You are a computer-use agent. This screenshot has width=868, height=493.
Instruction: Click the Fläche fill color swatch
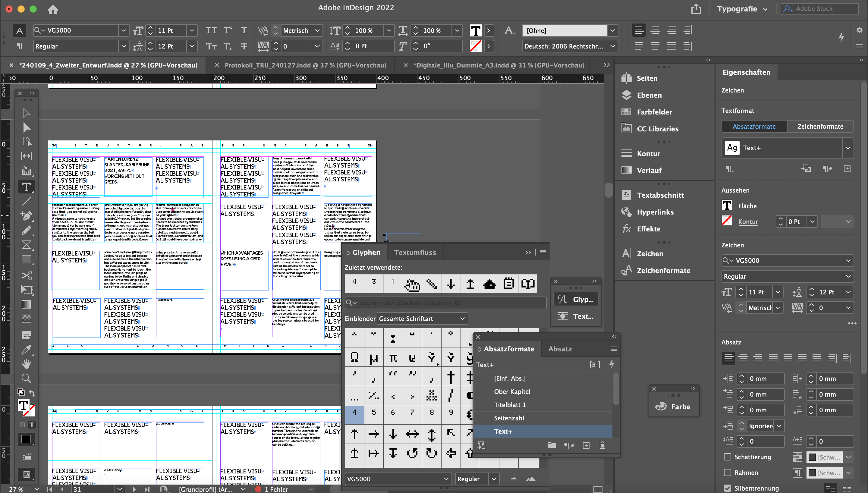pyautogui.click(x=727, y=206)
